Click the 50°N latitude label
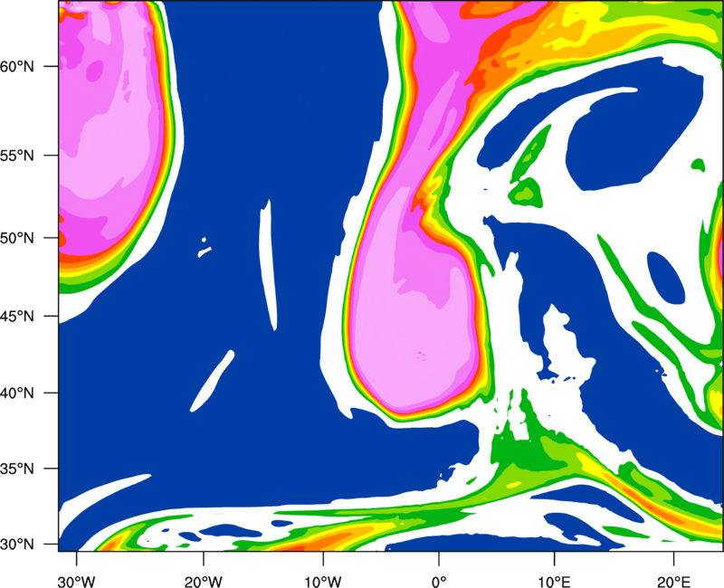The height and width of the screenshot is (588, 724). click(x=17, y=238)
